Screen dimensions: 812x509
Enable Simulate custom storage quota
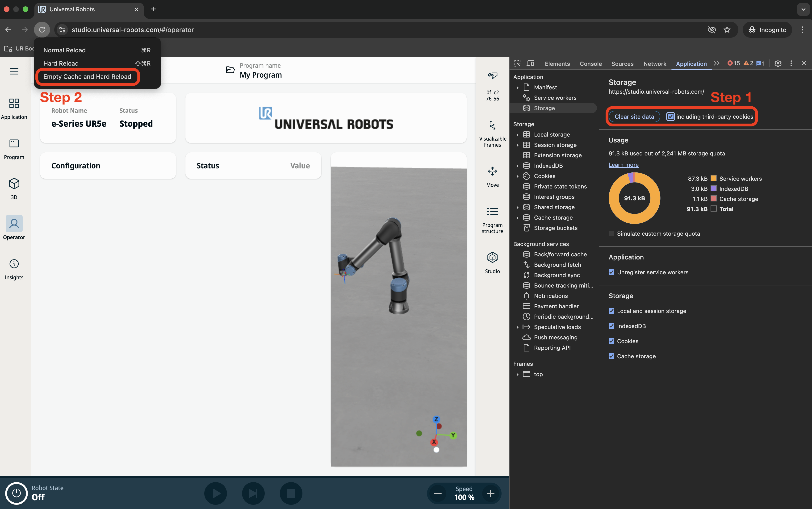tap(611, 234)
